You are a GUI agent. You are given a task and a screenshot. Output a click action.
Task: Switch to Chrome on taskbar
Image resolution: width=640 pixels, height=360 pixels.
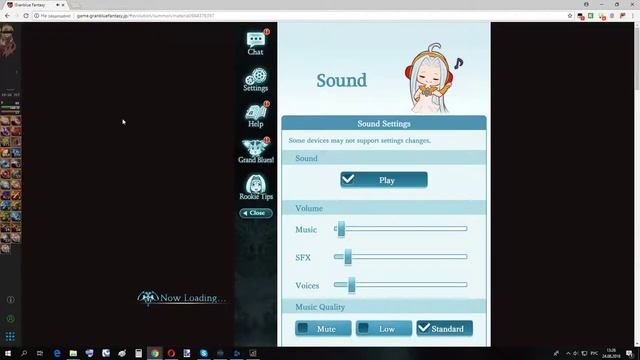[x=155, y=353]
